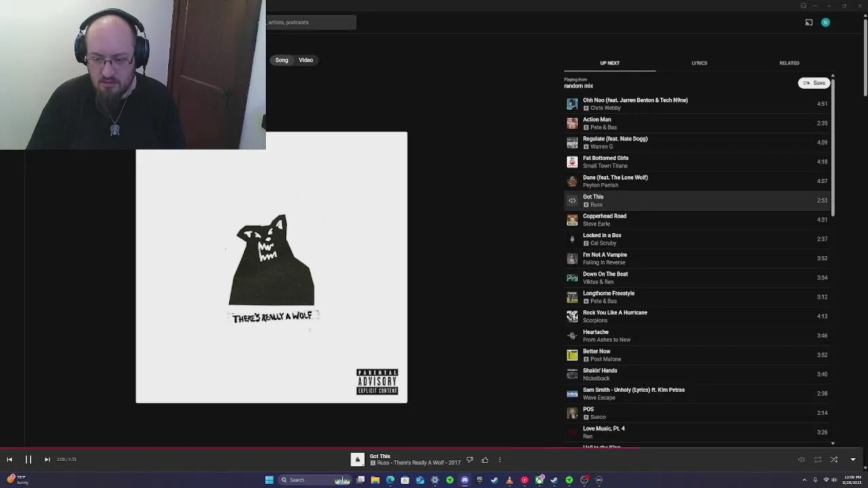Open more actions menu in player bar
The image size is (868, 488).
[x=500, y=460]
